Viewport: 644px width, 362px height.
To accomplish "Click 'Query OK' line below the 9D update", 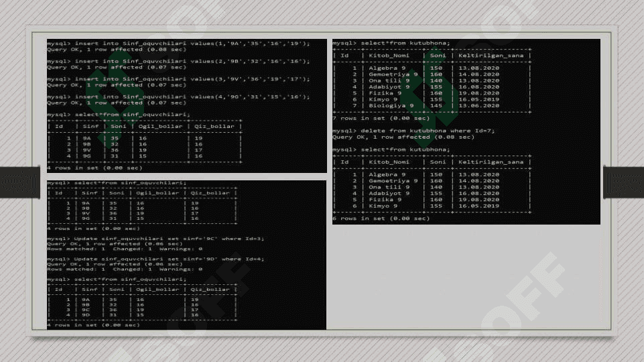I will pos(115,264).
